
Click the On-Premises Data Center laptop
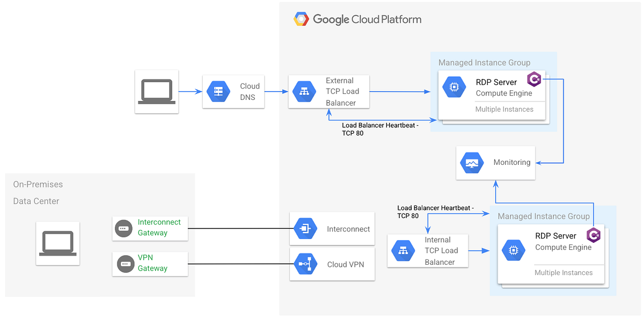click(57, 243)
